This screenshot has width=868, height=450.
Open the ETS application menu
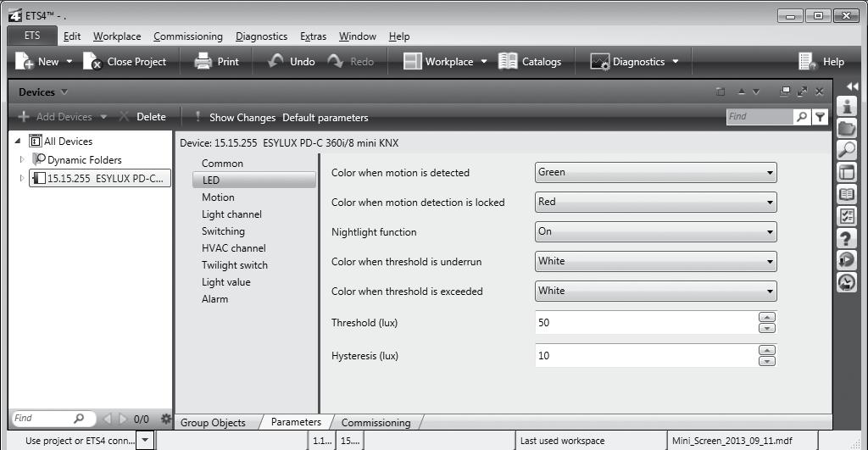[x=32, y=36]
